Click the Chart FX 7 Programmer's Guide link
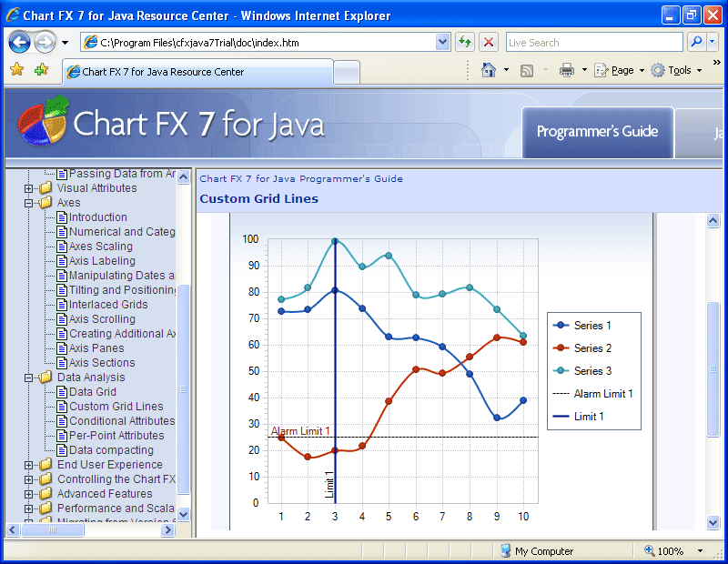The height and width of the screenshot is (564, 728). [x=301, y=178]
